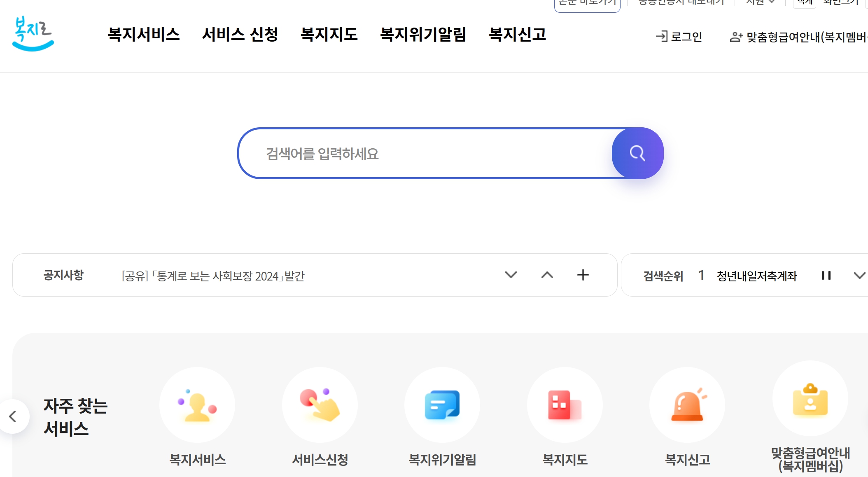Open 복지위기알림 via its speech bubble icon

442,405
